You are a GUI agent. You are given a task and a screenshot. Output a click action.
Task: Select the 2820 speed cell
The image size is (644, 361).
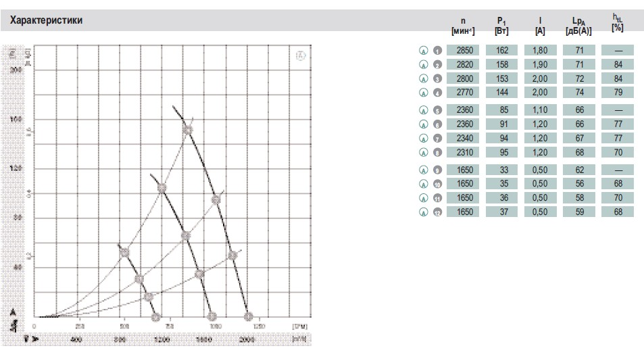[463, 64]
